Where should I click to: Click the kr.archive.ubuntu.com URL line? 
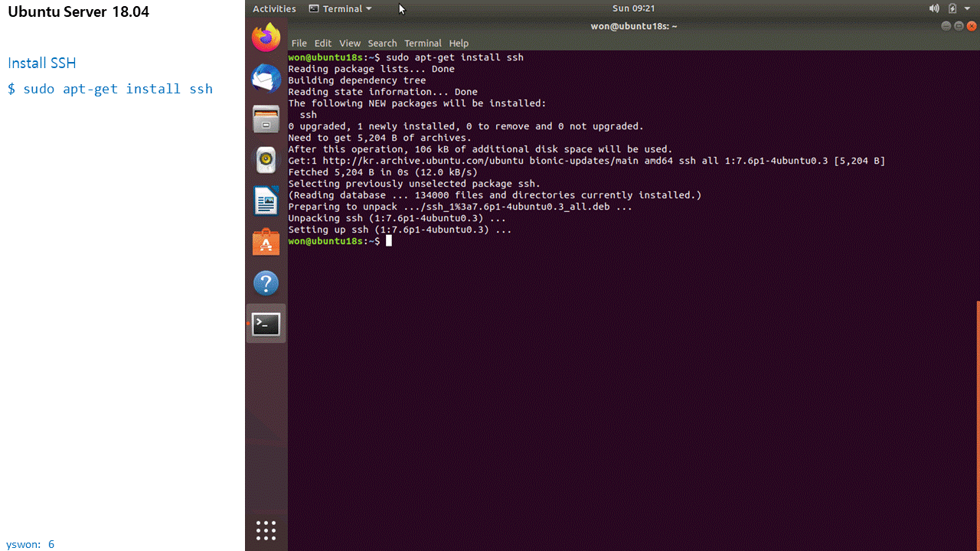[586, 161]
